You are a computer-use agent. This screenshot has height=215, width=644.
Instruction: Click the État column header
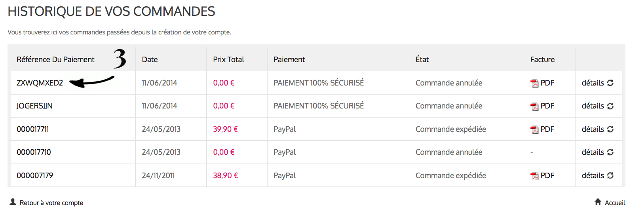pos(422,59)
